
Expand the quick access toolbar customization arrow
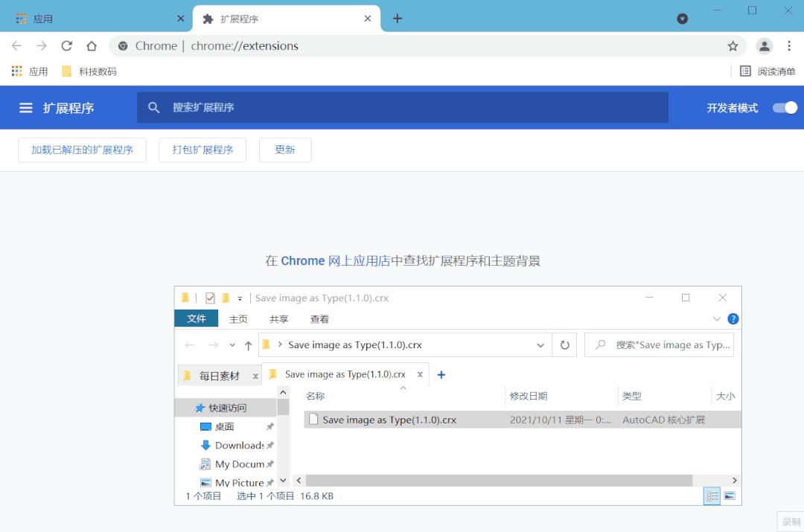(240, 298)
